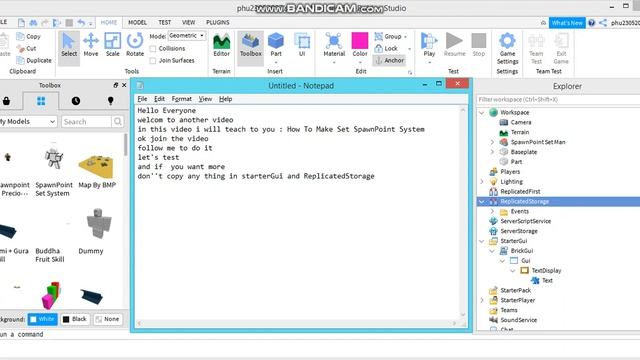Image resolution: width=640 pixels, height=360 pixels.
Task: Copy the selection via ribbon Copy
Action: click(x=29, y=36)
